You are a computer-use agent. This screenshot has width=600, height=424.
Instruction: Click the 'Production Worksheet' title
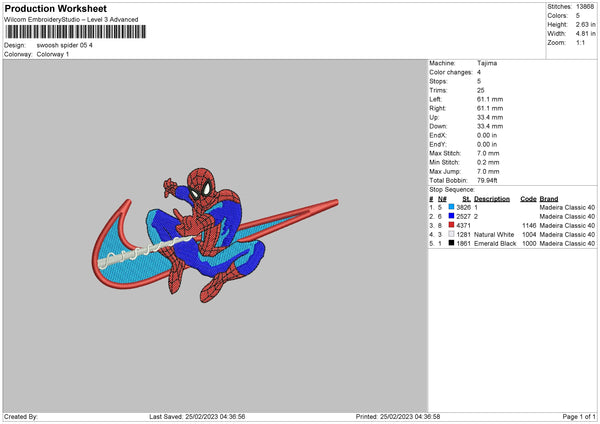point(55,8)
